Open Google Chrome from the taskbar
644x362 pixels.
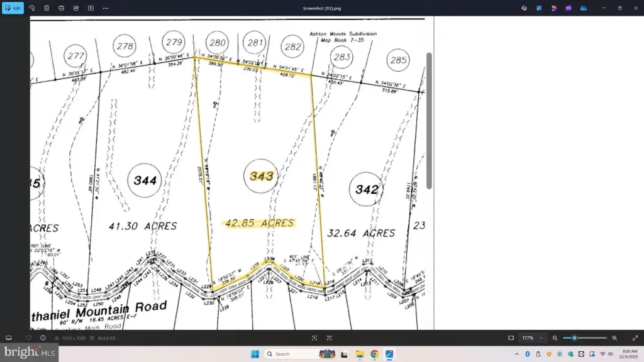tap(374, 354)
